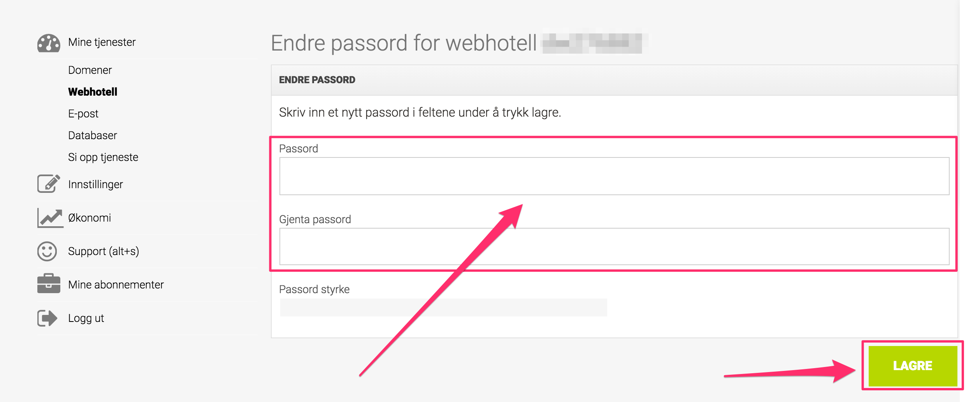Go to the Domener section
The width and height of the screenshot is (980, 402).
tap(90, 70)
